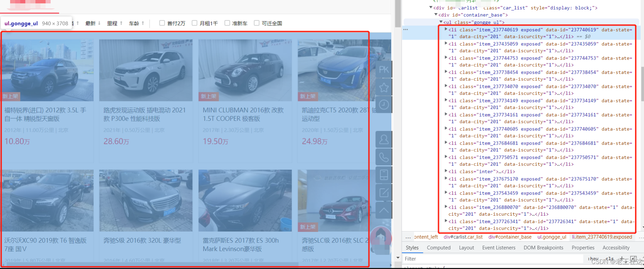Image resolution: width=644 pixels, height=269 pixels.
Task: Expand li item_237675170 node
Action: pyautogui.click(x=446, y=179)
